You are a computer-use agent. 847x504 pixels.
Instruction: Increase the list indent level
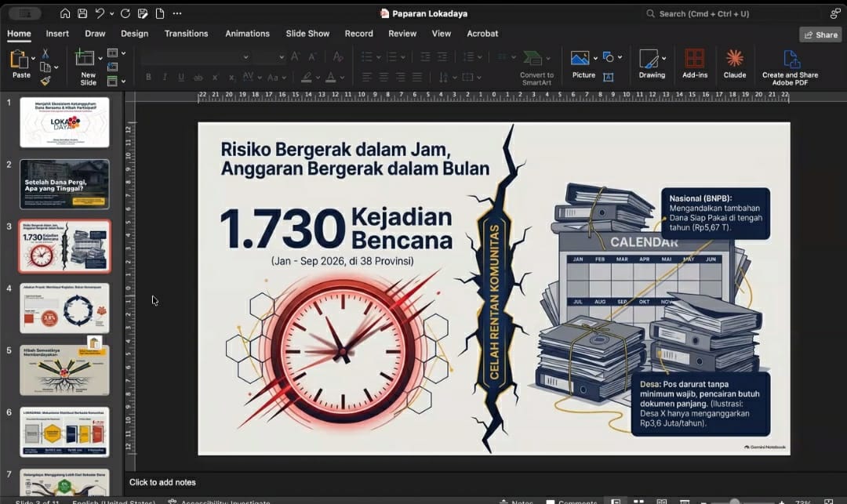click(442, 56)
